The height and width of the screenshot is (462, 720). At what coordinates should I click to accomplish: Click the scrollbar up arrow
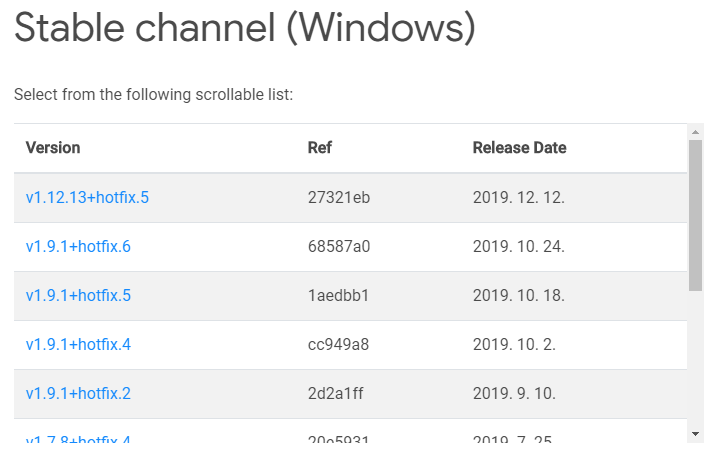696,132
